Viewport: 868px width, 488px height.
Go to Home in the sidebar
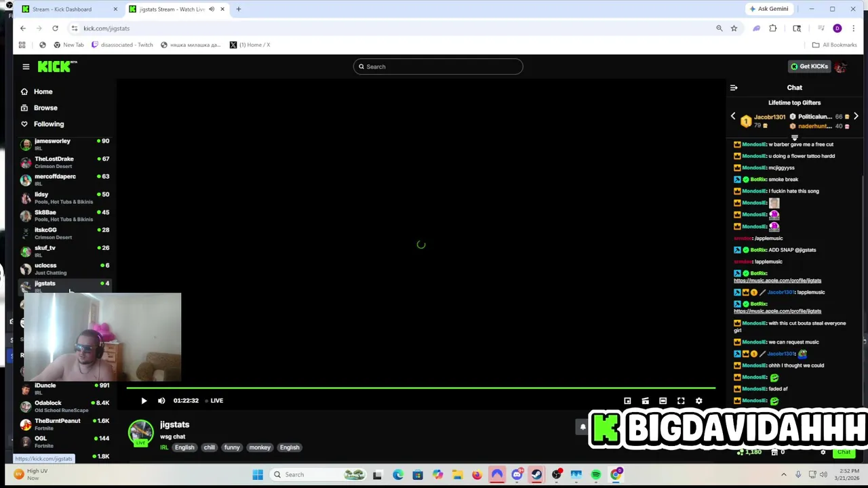pyautogui.click(x=43, y=91)
